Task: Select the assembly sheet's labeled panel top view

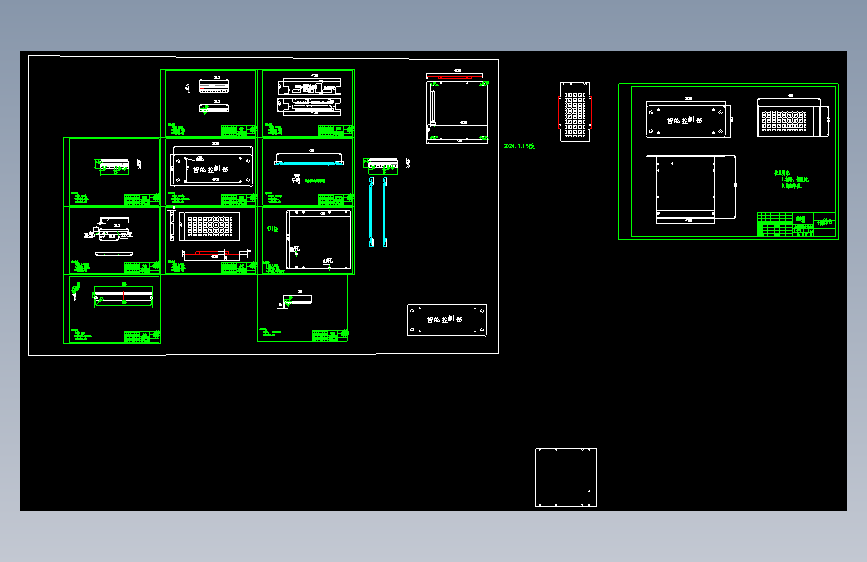Action: coord(689,119)
